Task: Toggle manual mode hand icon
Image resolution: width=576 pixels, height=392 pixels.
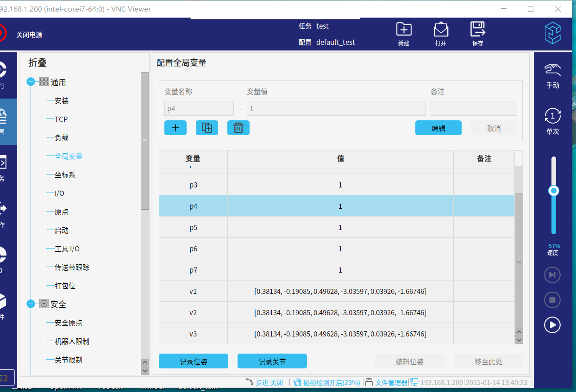Action: (x=552, y=70)
